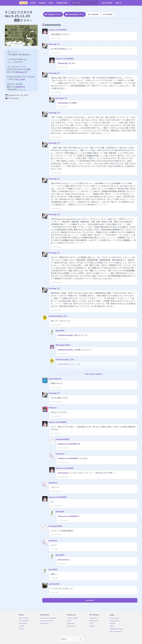This screenshot has width=142, height=644.
Task: Open junkundesu4's blue avatar
Action: (45, 380)
